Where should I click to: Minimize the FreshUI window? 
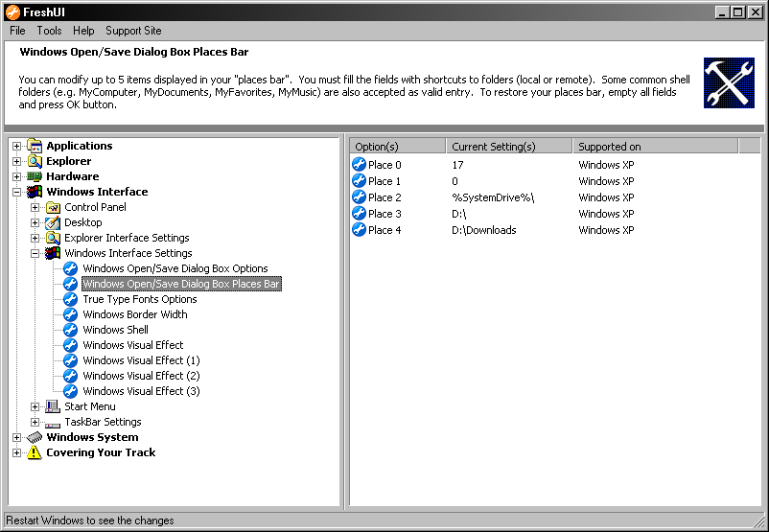722,12
